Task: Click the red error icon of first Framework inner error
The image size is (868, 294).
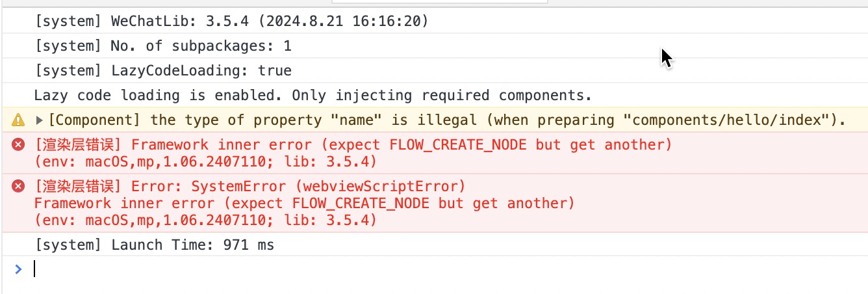Action: click(x=18, y=144)
